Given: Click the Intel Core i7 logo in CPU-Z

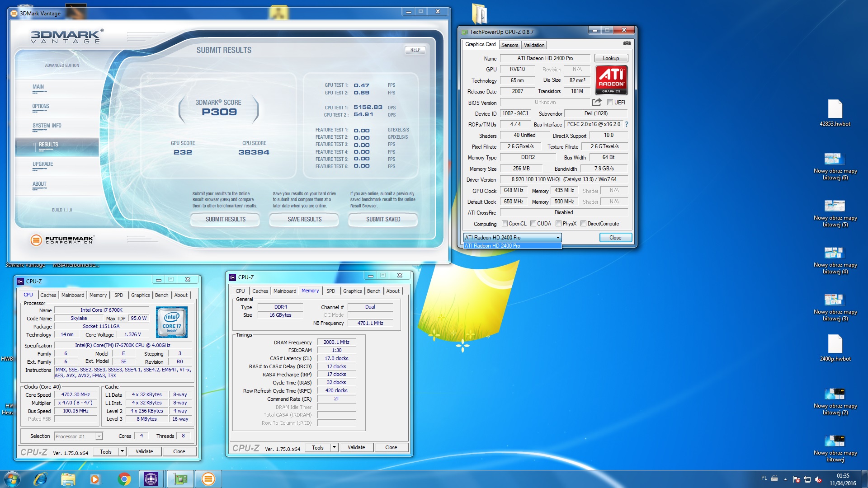Looking at the screenshot, I should [172, 322].
